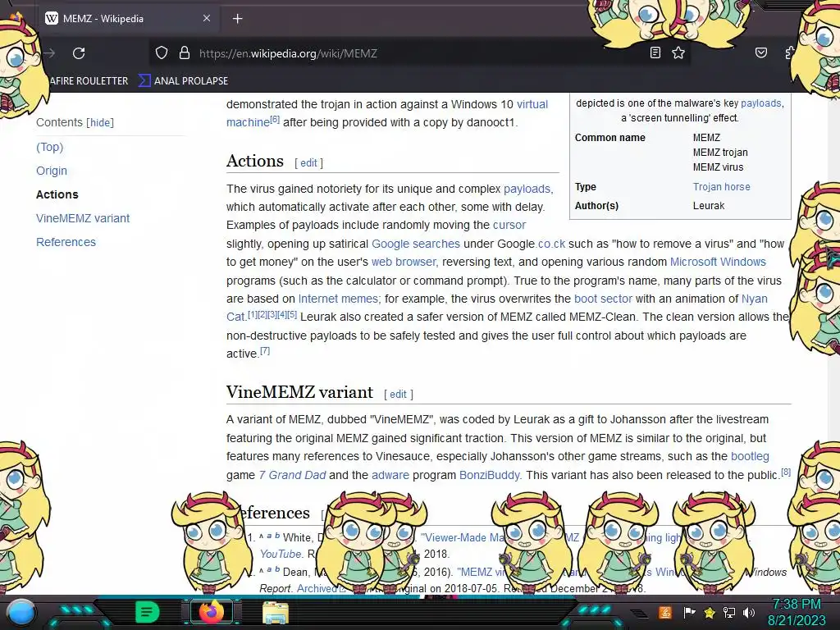Open payloads link in Actions paragraph
Viewport: 840px width, 630px height.
[x=527, y=189]
